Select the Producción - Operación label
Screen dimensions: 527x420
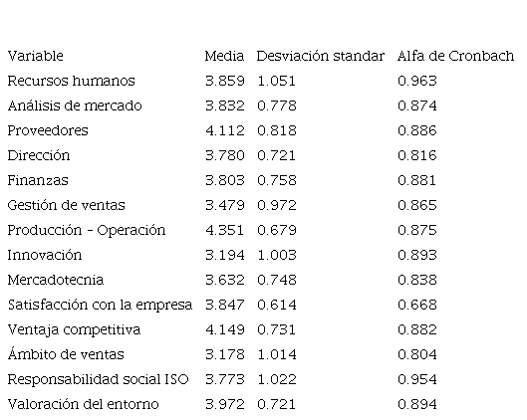click(87, 230)
